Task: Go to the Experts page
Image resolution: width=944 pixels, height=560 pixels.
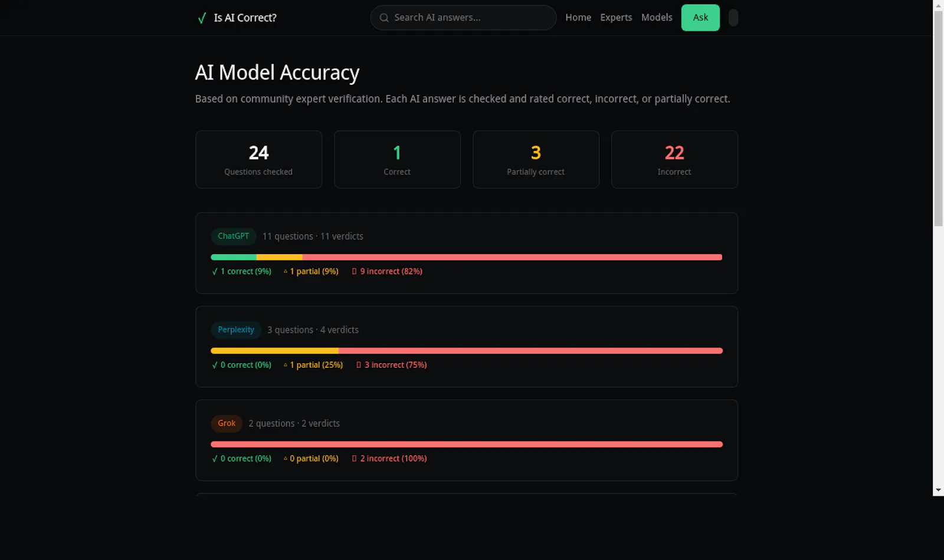Action: 616,18
